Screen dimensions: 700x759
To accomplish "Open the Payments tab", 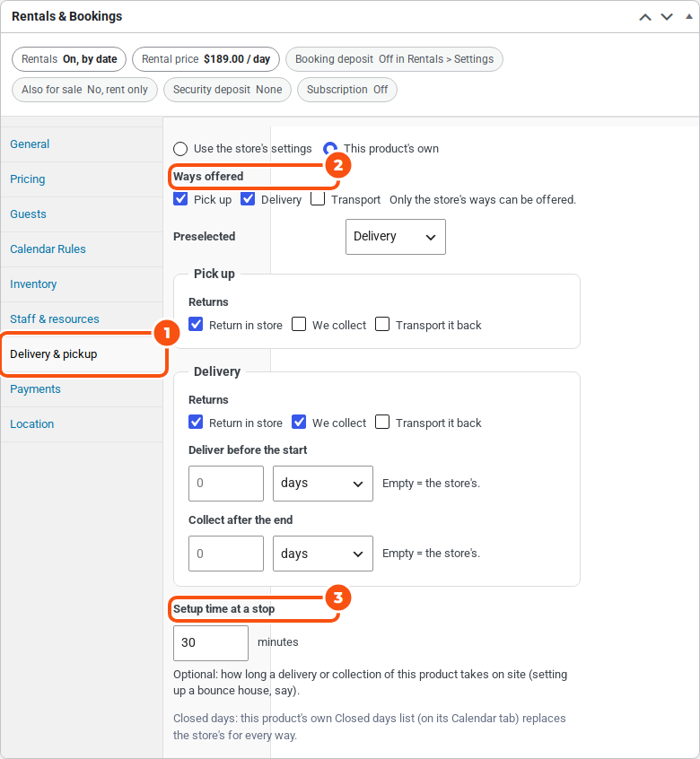I will [x=82, y=389].
